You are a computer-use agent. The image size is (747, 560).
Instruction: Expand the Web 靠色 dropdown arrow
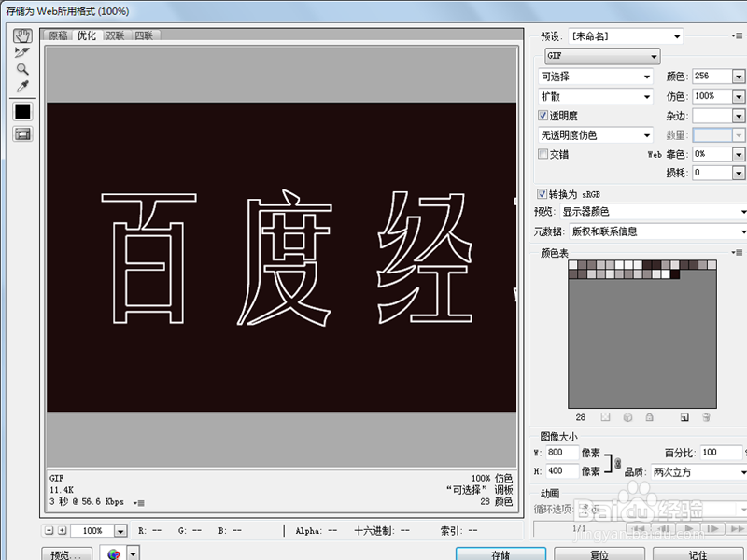point(738,154)
